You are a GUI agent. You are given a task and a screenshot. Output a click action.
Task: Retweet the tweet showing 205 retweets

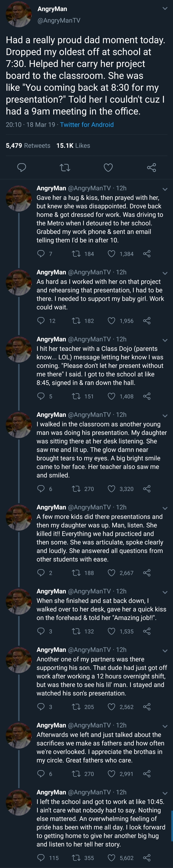[x=77, y=707]
